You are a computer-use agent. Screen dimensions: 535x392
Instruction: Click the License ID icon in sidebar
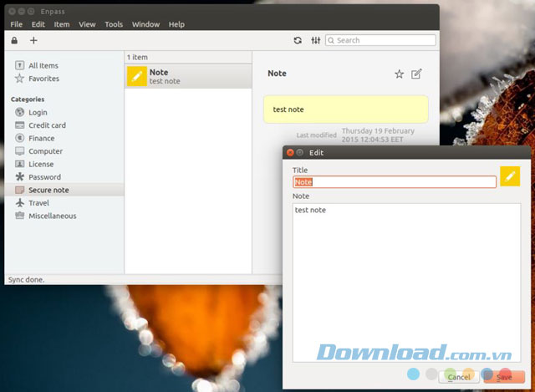point(20,164)
